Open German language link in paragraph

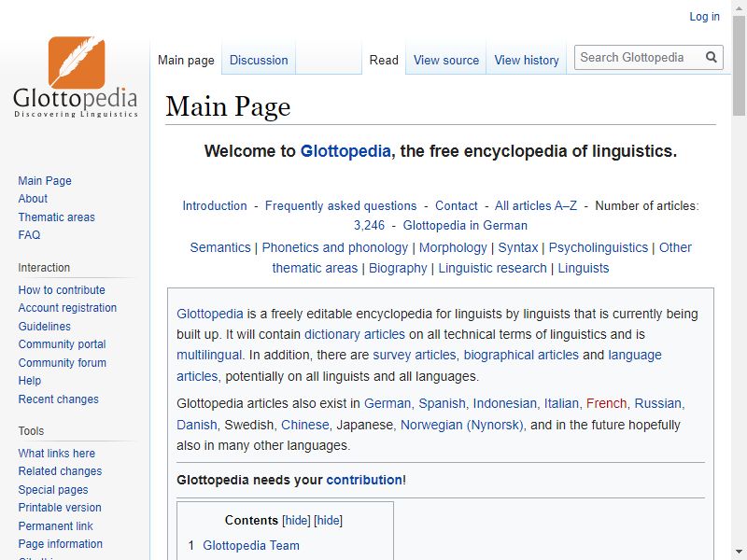coord(387,404)
